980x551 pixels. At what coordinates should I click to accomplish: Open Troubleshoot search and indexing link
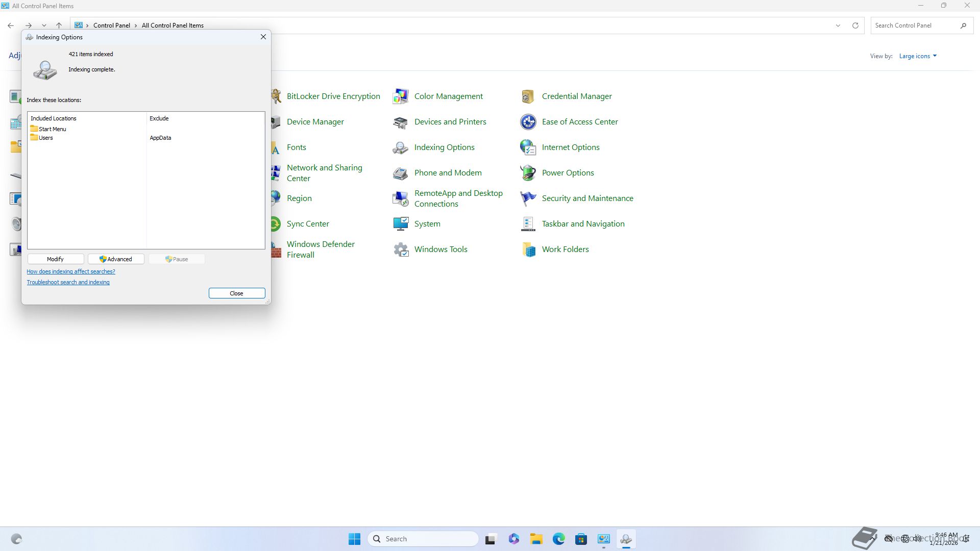click(x=68, y=282)
